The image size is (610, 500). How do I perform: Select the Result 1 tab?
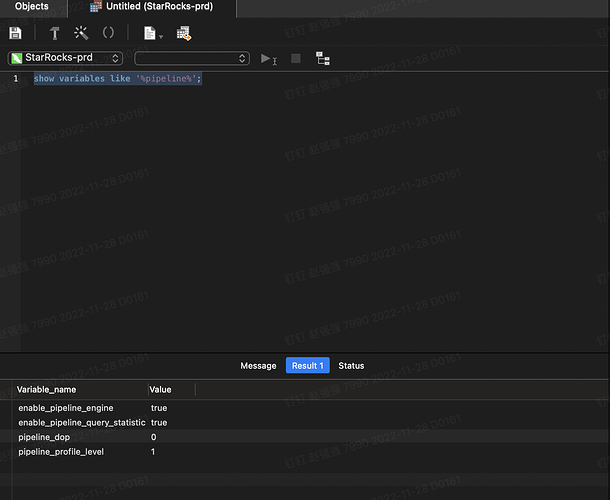click(x=307, y=366)
